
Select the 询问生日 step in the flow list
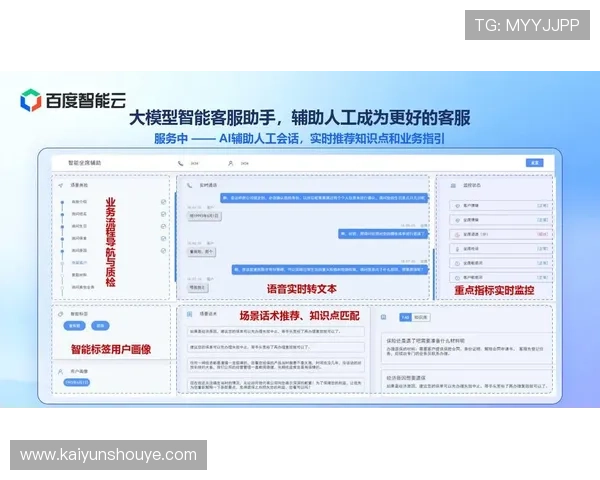tap(79, 226)
